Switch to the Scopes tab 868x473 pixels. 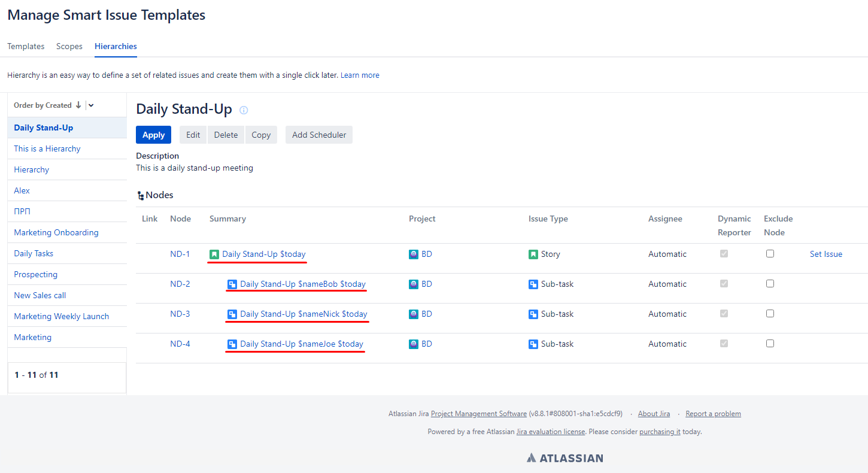tap(69, 46)
